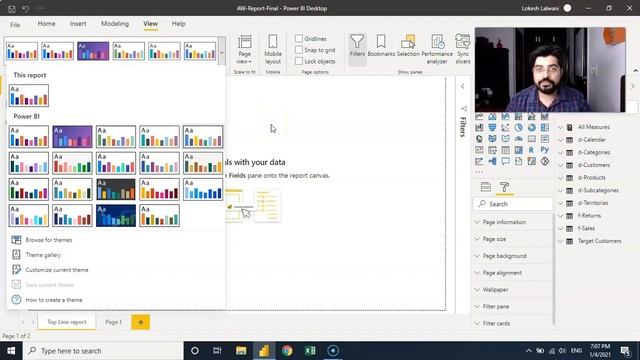Add a Decomposition tree visual
The width and height of the screenshot is (640, 360).
tap(492, 162)
